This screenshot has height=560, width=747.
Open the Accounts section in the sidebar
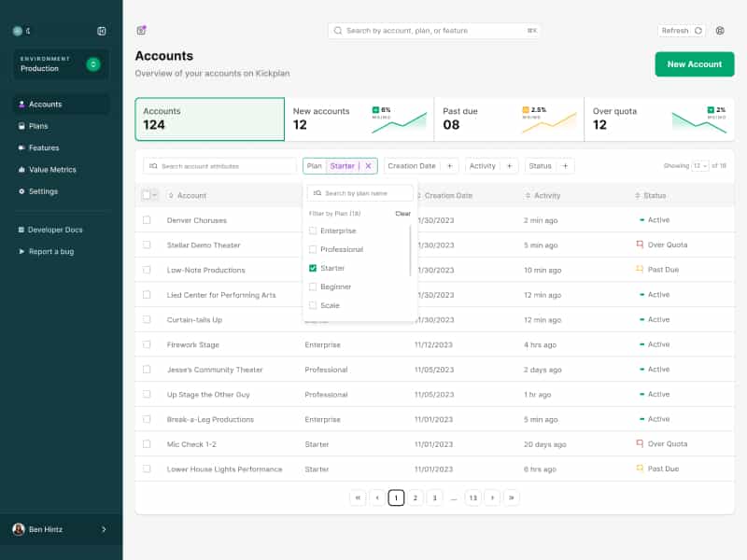click(x=42, y=103)
